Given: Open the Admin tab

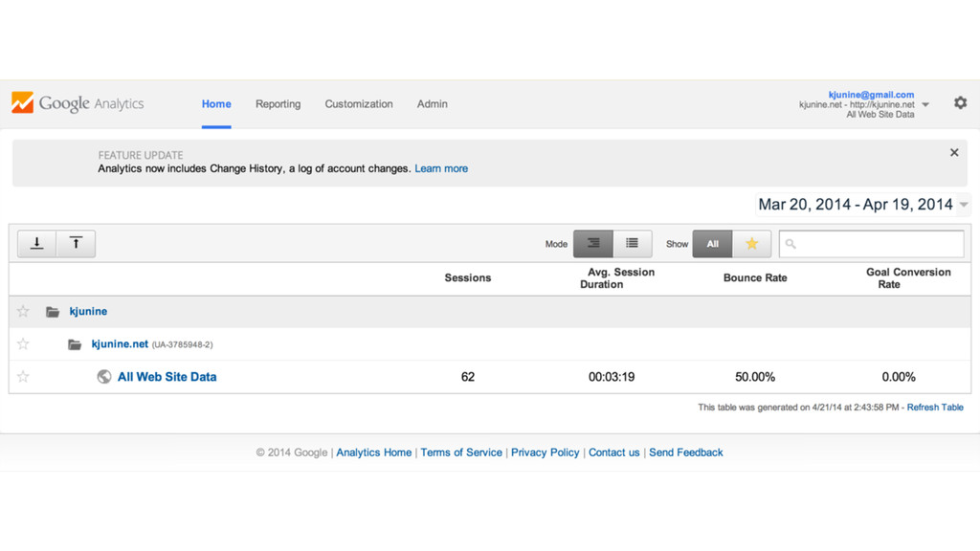Looking at the screenshot, I should point(432,103).
